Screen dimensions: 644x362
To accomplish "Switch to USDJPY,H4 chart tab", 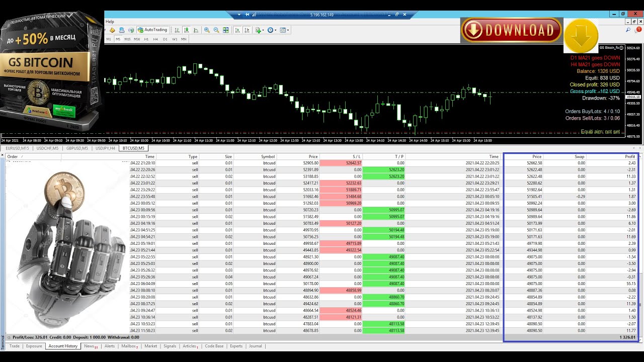I will (x=106, y=148).
